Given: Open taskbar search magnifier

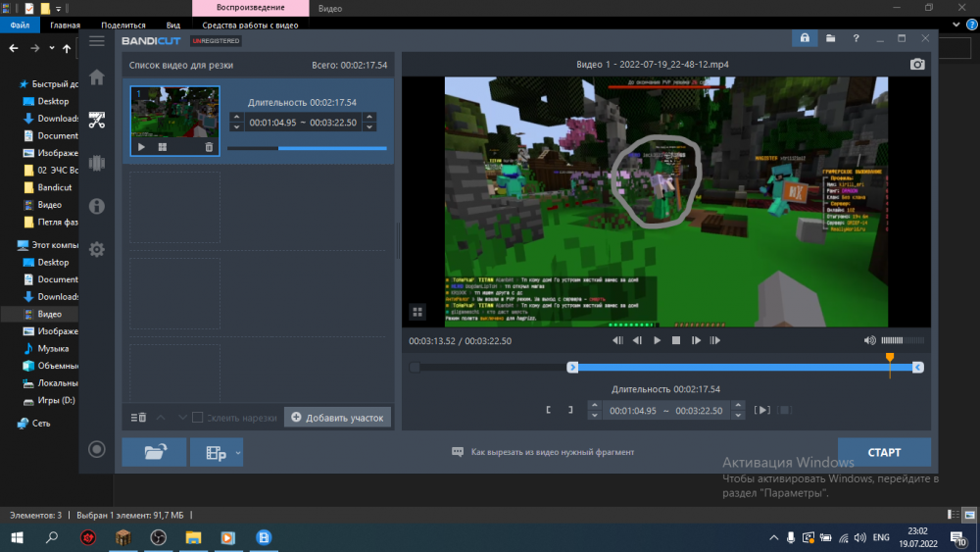Looking at the screenshot, I should click(52, 537).
